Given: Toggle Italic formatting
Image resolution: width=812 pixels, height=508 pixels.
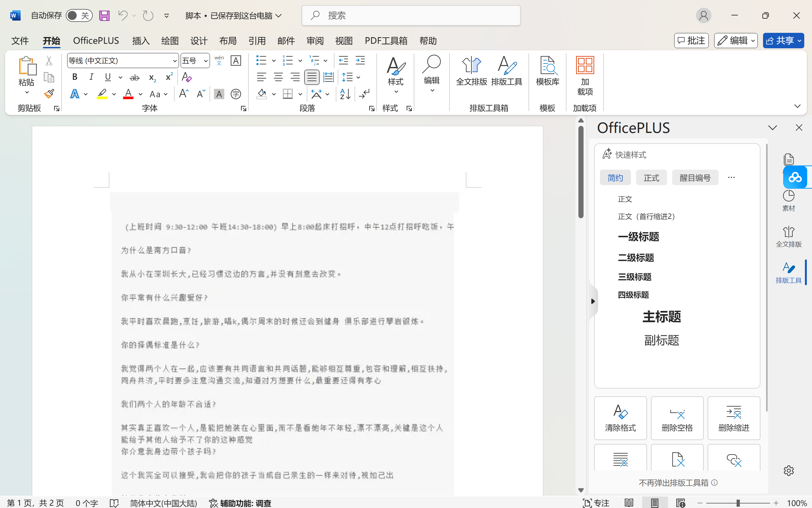Looking at the screenshot, I should (91, 77).
